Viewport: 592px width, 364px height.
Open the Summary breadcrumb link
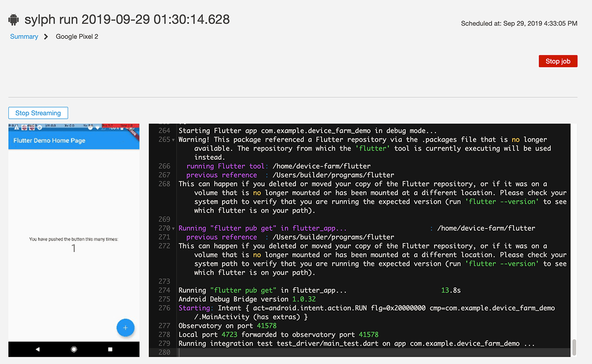(24, 36)
